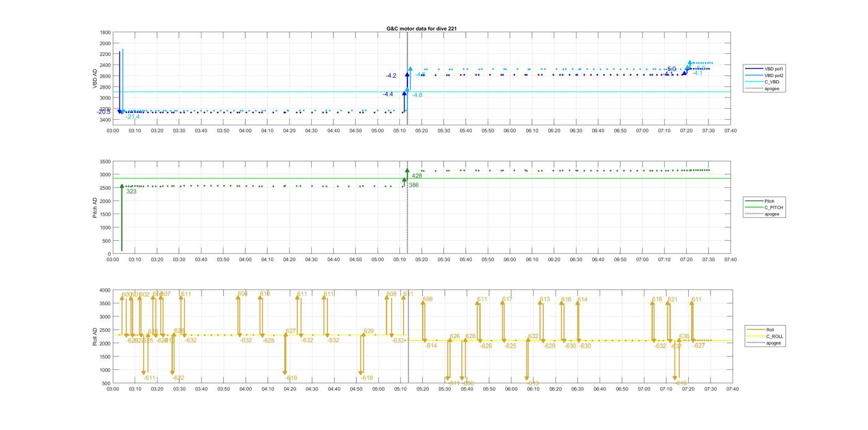Click the "-633" roll annotation
The image size is (868, 430).
tap(397, 341)
